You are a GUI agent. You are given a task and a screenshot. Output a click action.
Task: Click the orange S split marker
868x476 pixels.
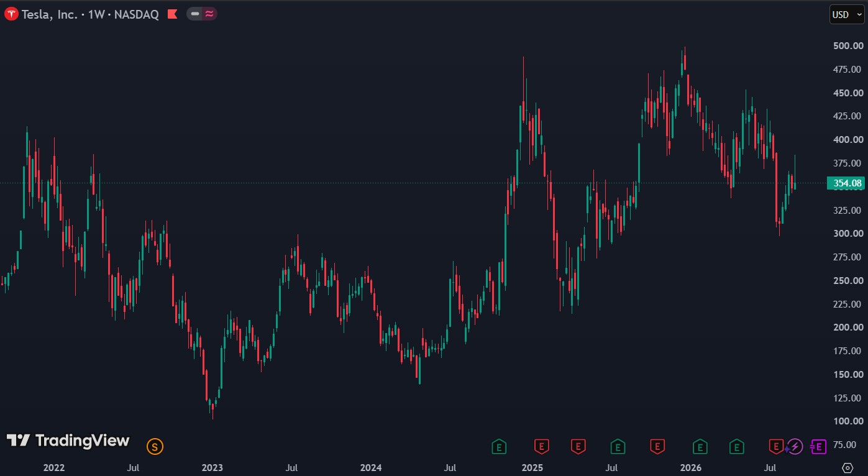point(155,446)
